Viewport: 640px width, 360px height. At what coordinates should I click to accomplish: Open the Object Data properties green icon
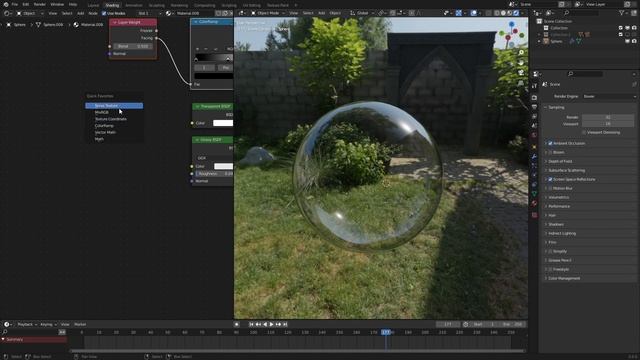(534, 194)
